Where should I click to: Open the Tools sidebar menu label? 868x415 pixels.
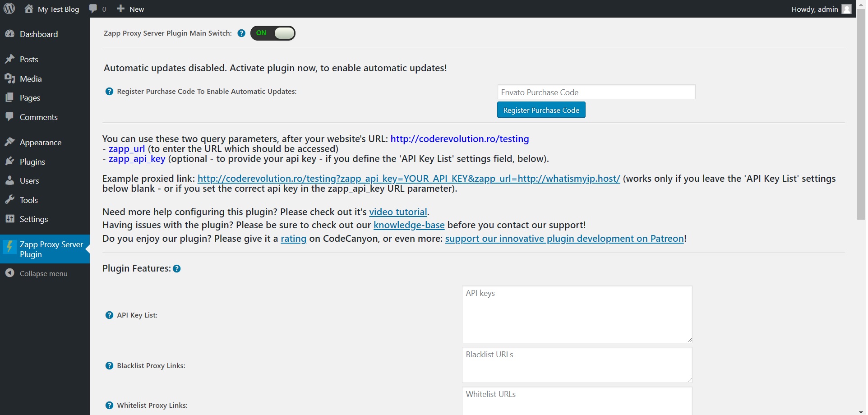tap(29, 200)
